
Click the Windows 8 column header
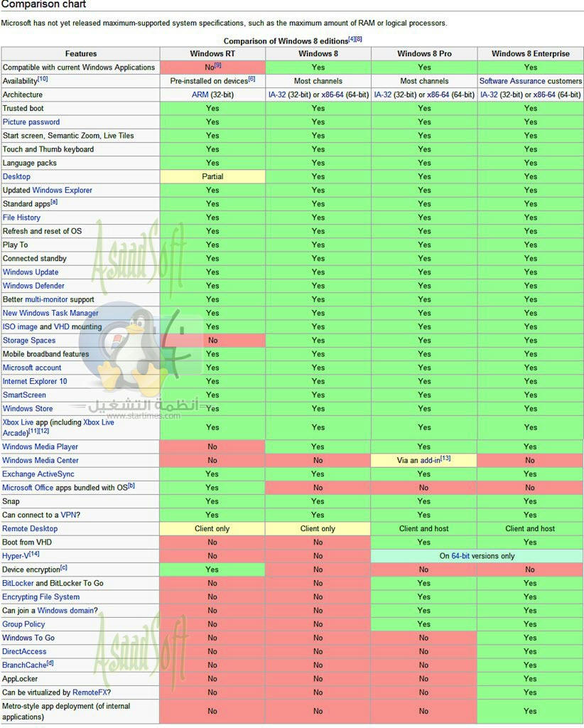(x=318, y=54)
